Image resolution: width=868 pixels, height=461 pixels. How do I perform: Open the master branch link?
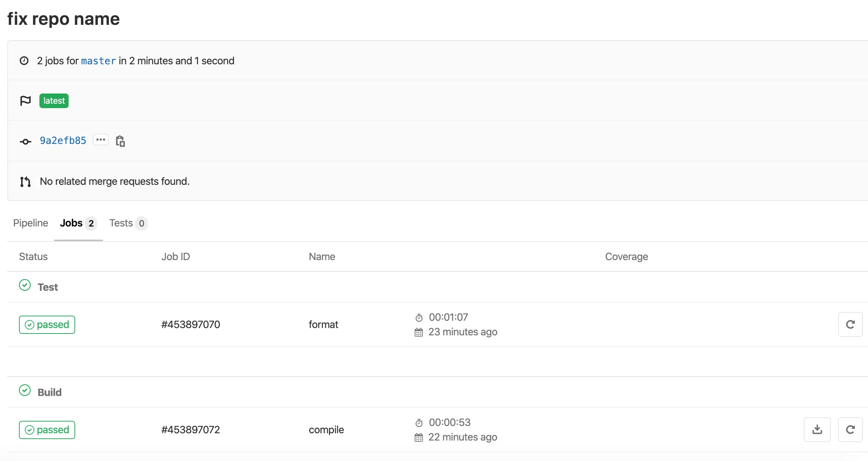(x=98, y=61)
